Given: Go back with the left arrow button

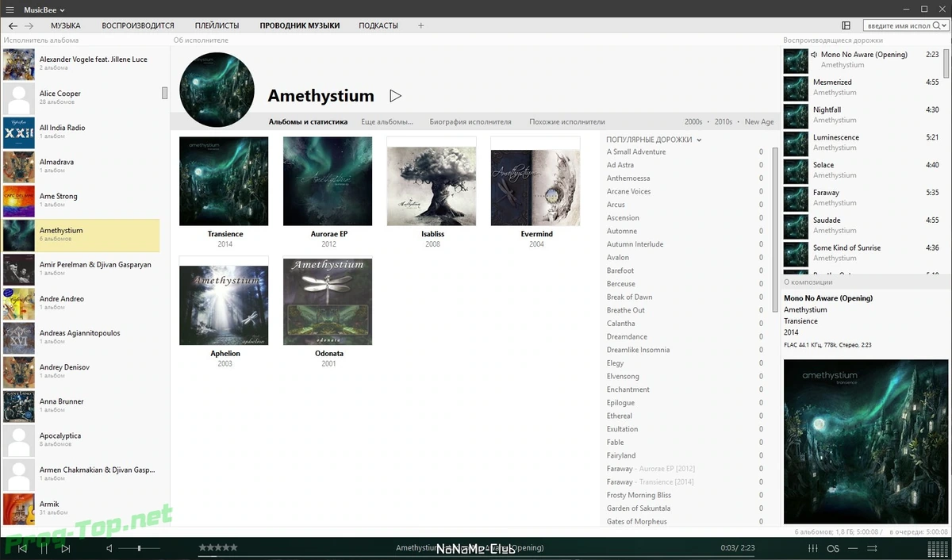Looking at the screenshot, I should click(13, 25).
